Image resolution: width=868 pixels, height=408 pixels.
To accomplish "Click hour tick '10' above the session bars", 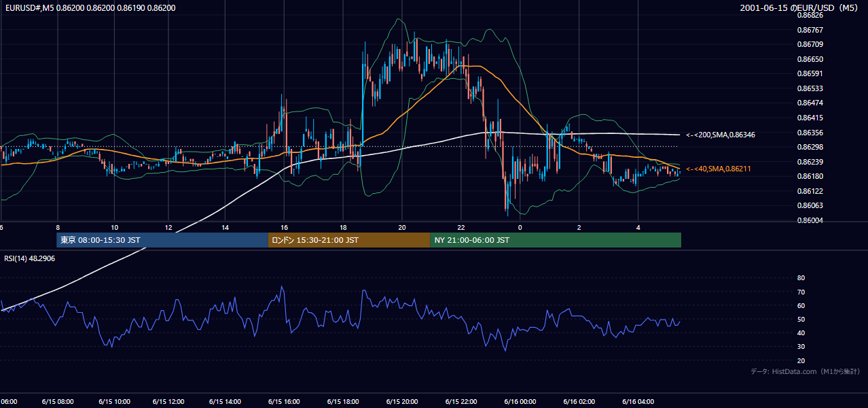I will tap(114, 227).
